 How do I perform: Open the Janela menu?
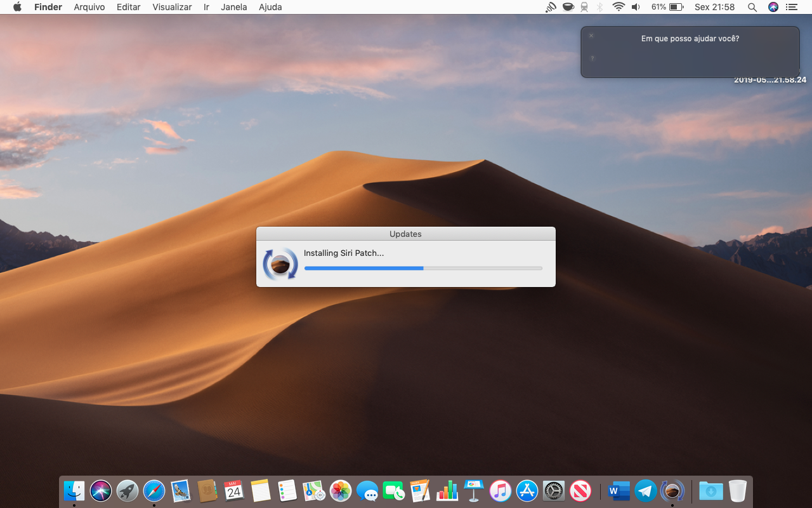click(x=234, y=7)
